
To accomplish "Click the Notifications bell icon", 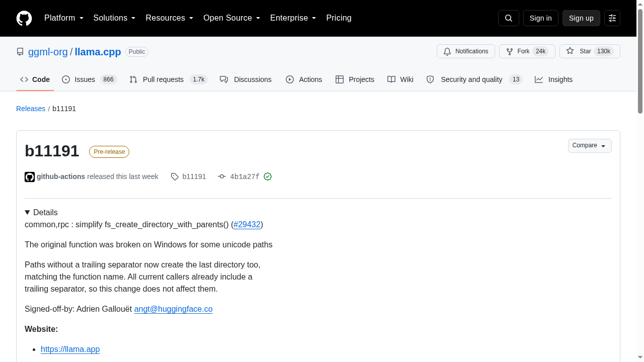I will click(x=447, y=51).
